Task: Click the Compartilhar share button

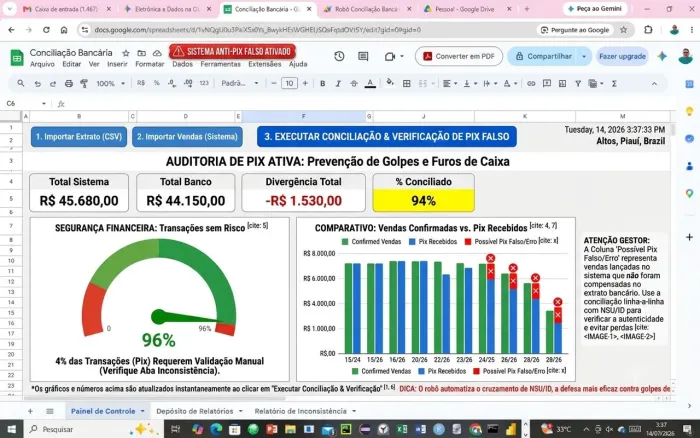Action: [x=543, y=56]
